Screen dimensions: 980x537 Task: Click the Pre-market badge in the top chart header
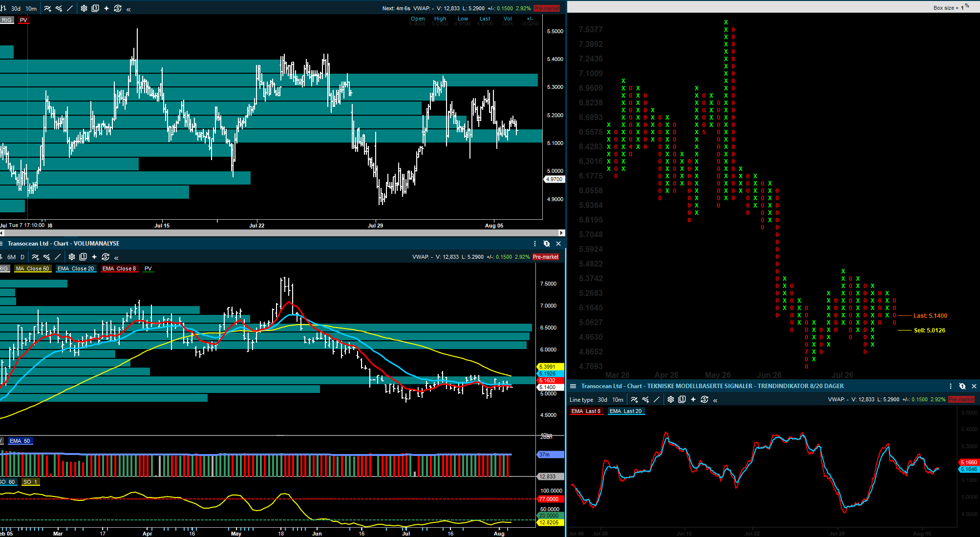tap(546, 8)
